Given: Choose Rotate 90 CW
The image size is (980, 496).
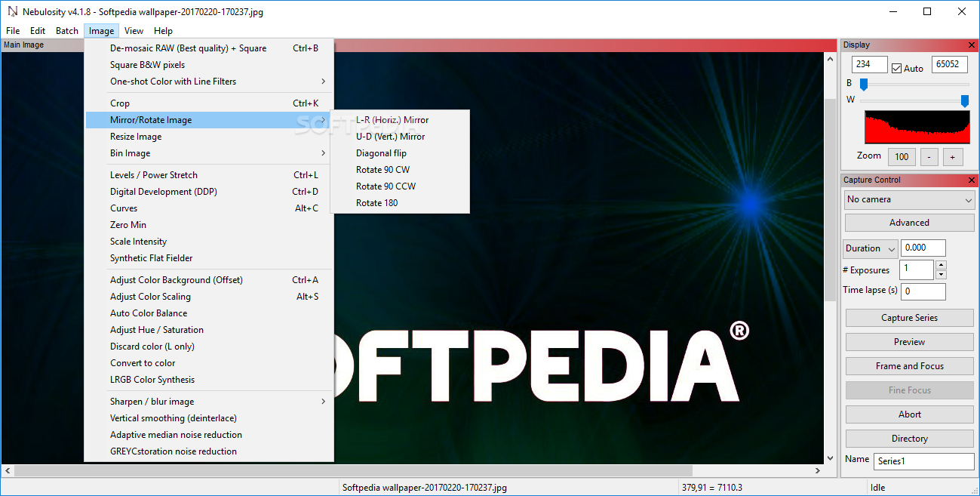Looking at the screenshot, I should [x=400, y=170].
